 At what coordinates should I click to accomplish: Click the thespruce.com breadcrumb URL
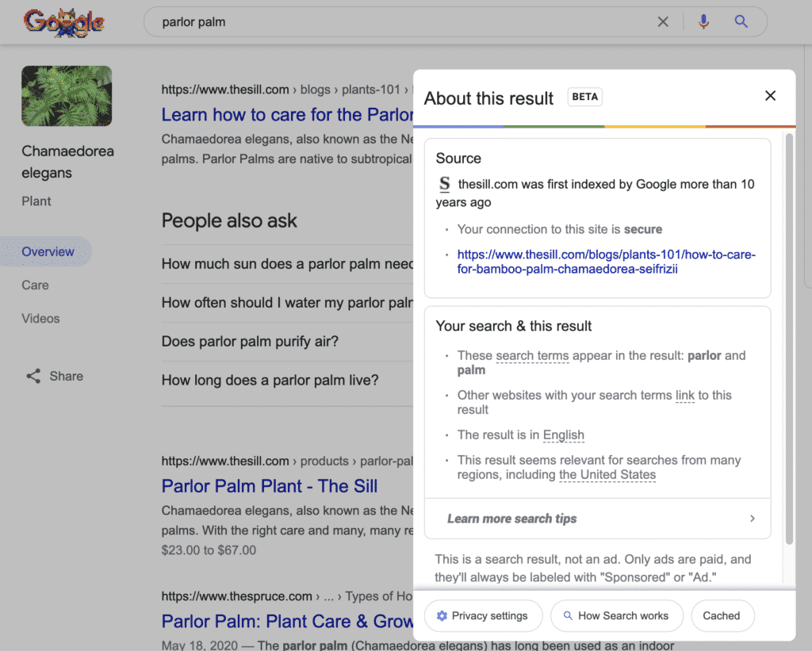[287, 596]
